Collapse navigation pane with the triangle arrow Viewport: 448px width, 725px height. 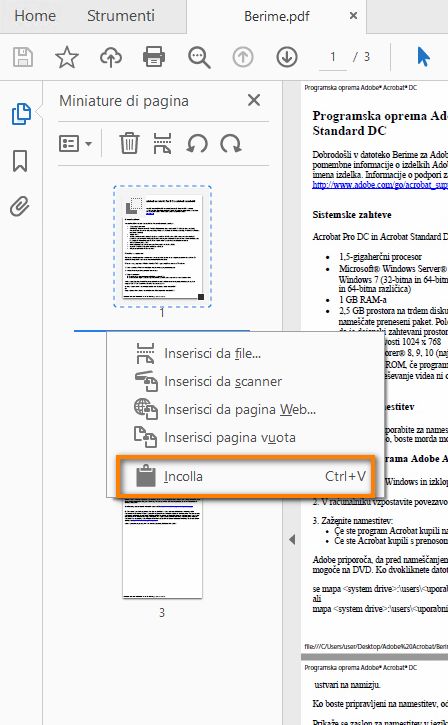click(x=292, y=539)
